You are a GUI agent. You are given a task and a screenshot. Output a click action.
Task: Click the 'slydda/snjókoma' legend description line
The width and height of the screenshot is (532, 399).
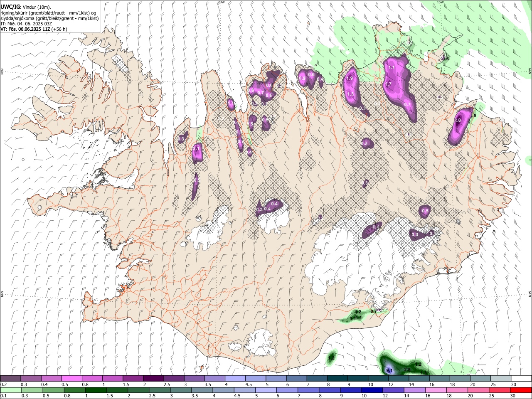[x=49, y=18]
